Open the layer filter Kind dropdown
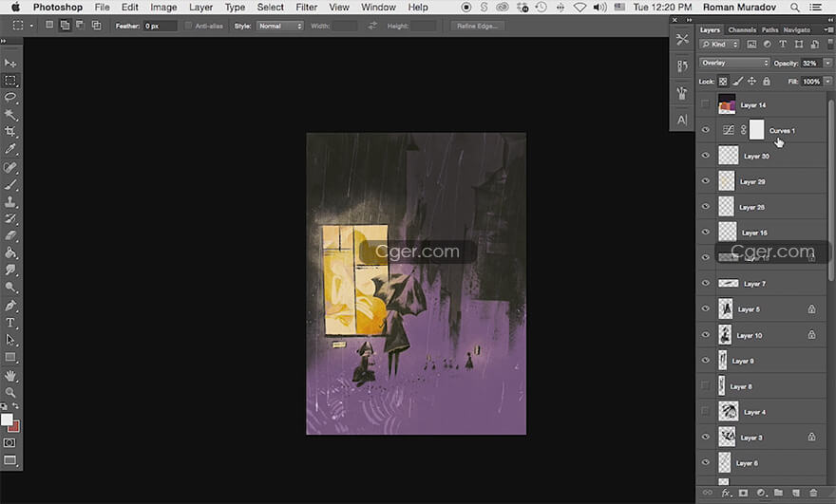 click(720, 45)
